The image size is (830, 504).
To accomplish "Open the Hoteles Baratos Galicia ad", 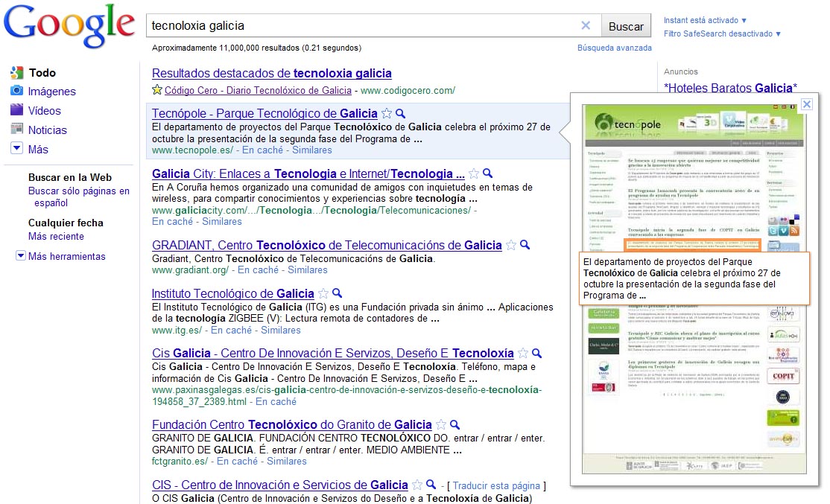I will pyautogui.click(x=730, y=88).
